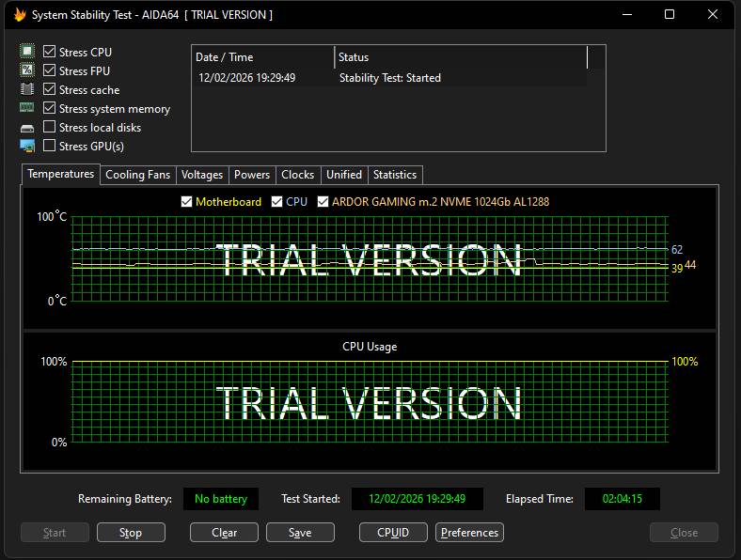
Task: Uncheck the Stress CPU checkbox
Action: click(49, 51)
